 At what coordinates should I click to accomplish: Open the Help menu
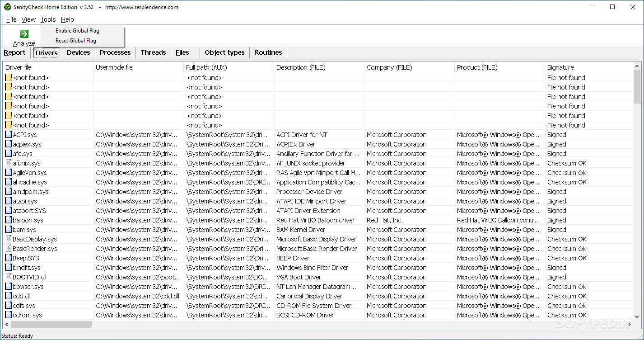67,19
